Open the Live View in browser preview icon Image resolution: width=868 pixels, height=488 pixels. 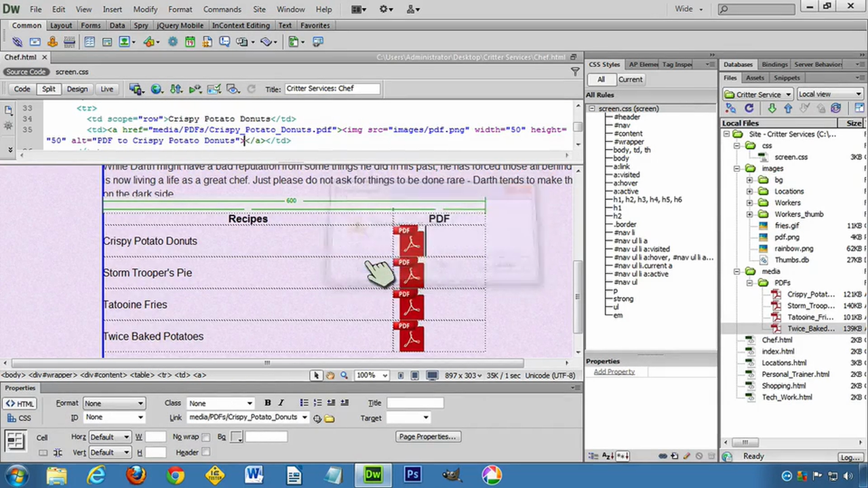point(156,89)
